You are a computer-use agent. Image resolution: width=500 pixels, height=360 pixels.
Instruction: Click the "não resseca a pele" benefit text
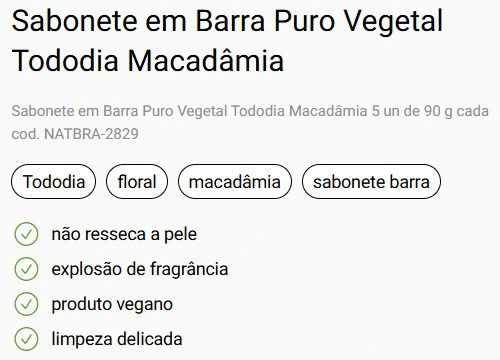pyautogui.click(x=124, y=234)
